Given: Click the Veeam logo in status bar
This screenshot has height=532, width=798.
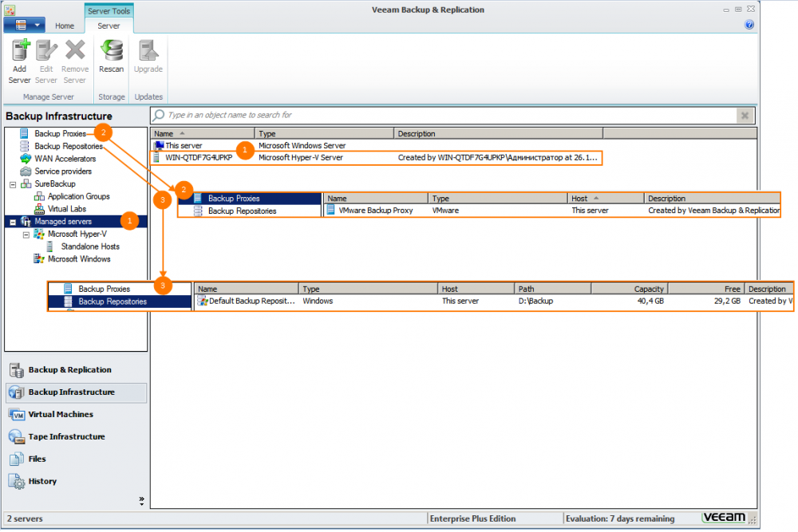Looking at the screenshot, I should click(724, 518).
